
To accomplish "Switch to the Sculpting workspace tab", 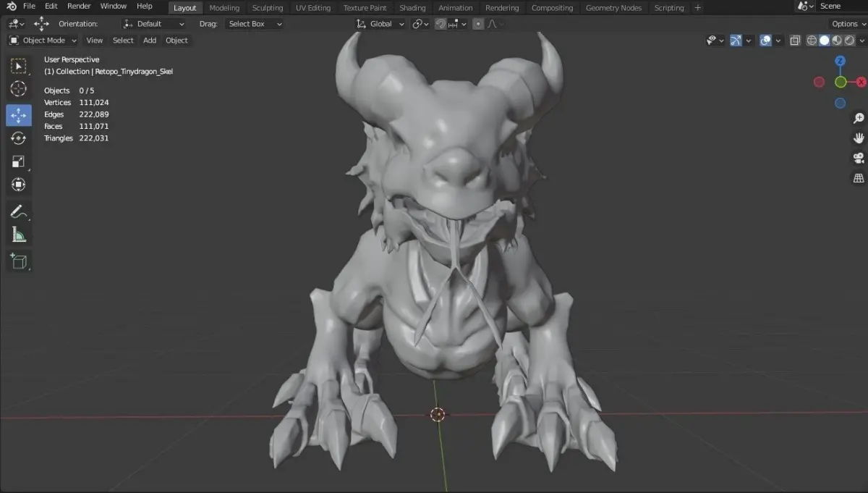I will 268,8.
